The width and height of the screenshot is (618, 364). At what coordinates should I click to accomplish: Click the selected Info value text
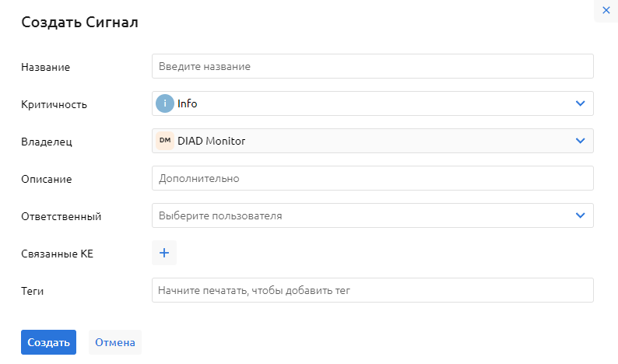188,103
